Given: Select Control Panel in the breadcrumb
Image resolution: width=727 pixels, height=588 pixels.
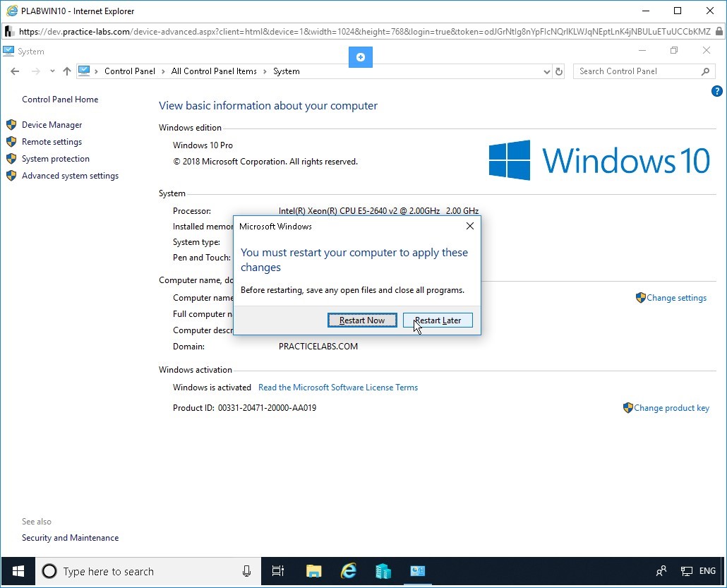Looking at the screenshot, I should (130, 71).
